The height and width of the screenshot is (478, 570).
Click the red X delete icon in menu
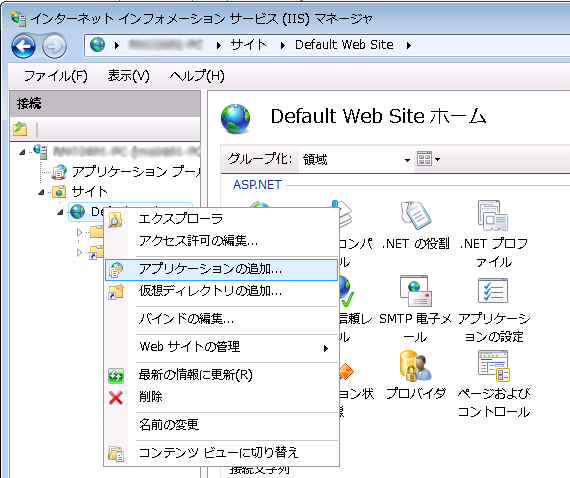(116, 398)
